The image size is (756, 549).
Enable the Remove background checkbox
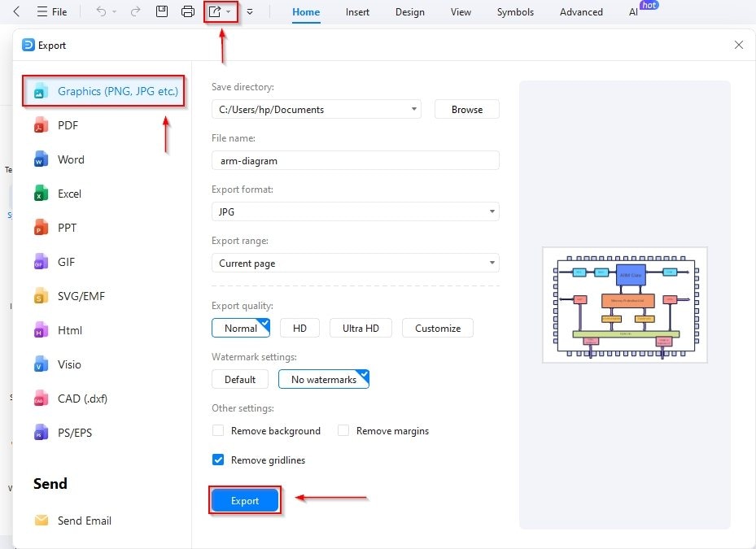coord(217,430)
